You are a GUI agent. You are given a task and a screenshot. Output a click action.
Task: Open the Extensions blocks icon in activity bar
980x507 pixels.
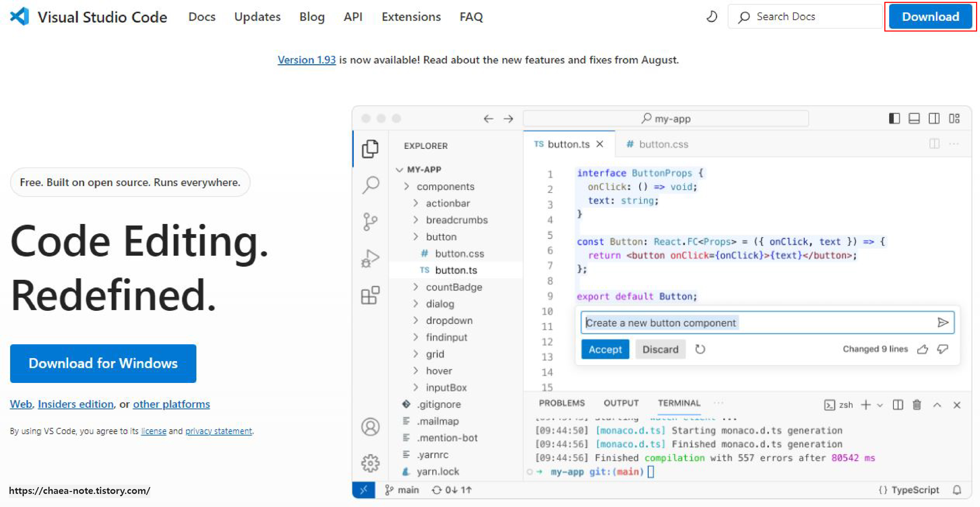(370, 295)
